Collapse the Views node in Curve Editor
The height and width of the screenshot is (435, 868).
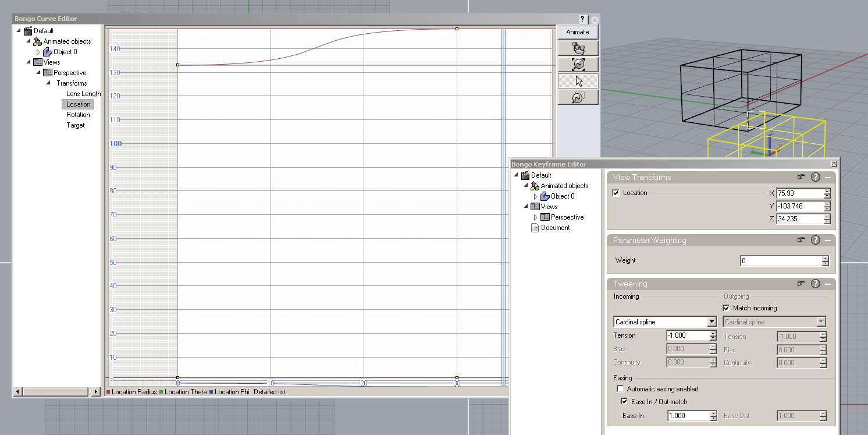tap(28, 62)
